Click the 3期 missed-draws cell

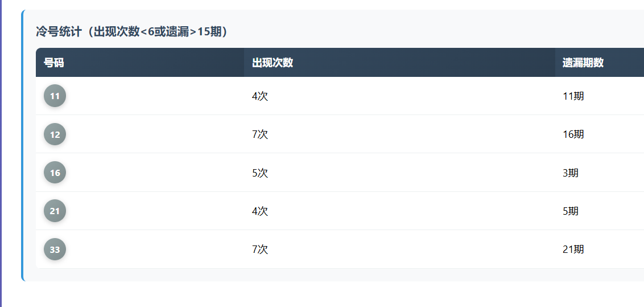click(571, 173)
